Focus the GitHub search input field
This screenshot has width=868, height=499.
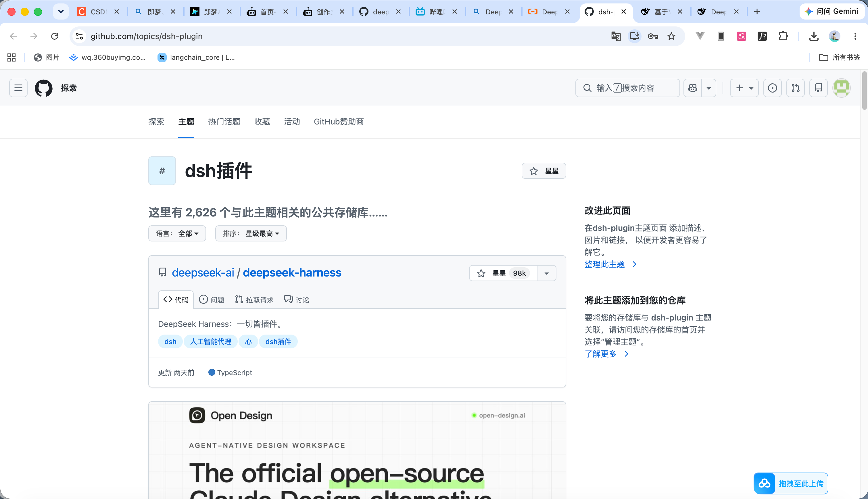pos(627,88)
